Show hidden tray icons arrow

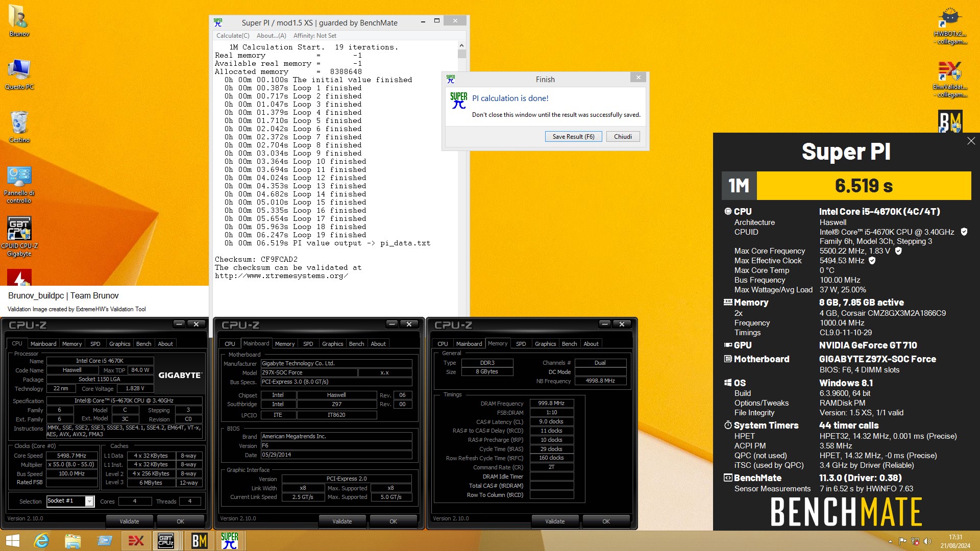click(x=890, y=541)
